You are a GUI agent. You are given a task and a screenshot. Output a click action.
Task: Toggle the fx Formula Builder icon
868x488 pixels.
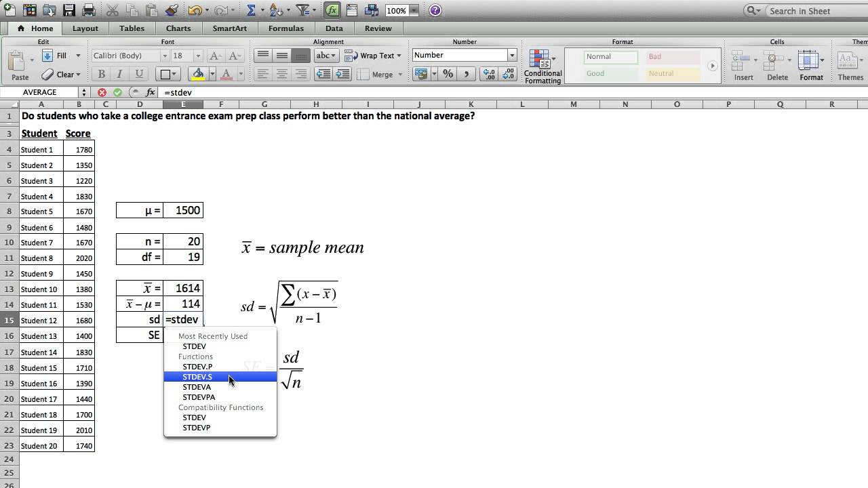(x=332, y=10)
